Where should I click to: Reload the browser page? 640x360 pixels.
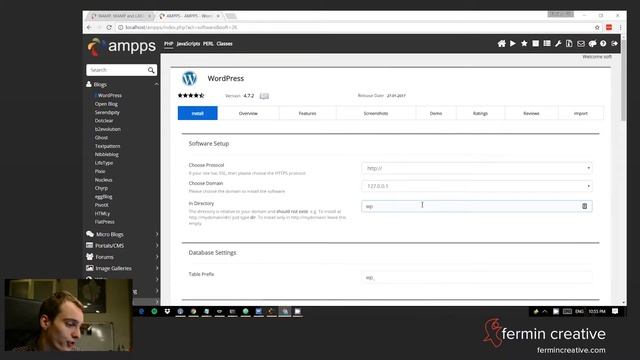[x=109, y=27]
